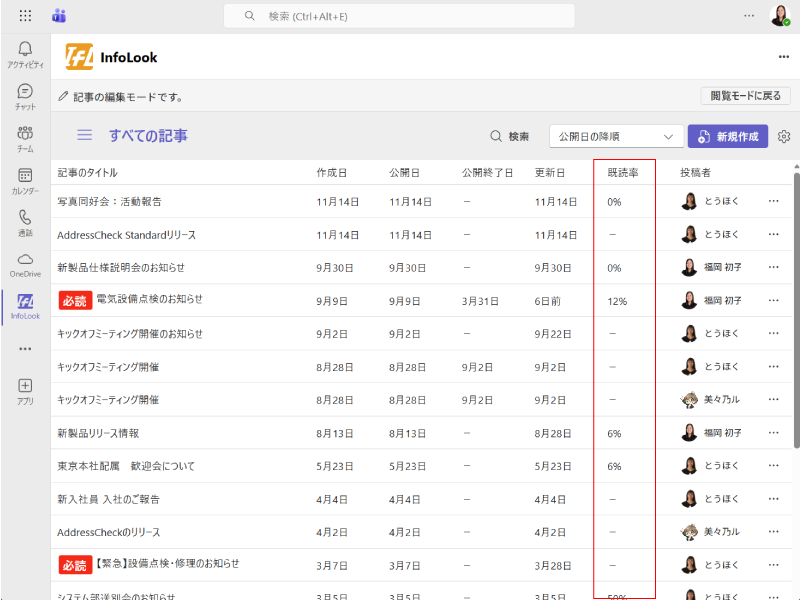Open more options for 写真同好会：活動報告 row

coord(773,202)
